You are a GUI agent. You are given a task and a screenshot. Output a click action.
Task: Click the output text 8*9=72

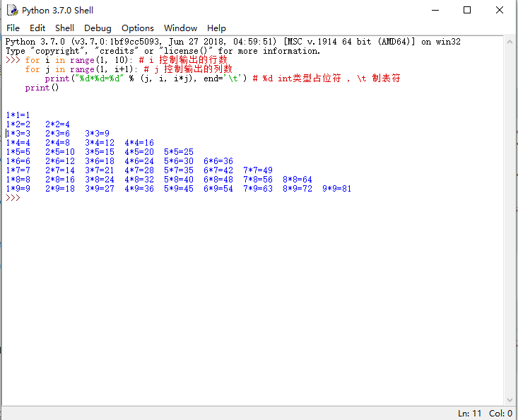(x=298, y=189)
